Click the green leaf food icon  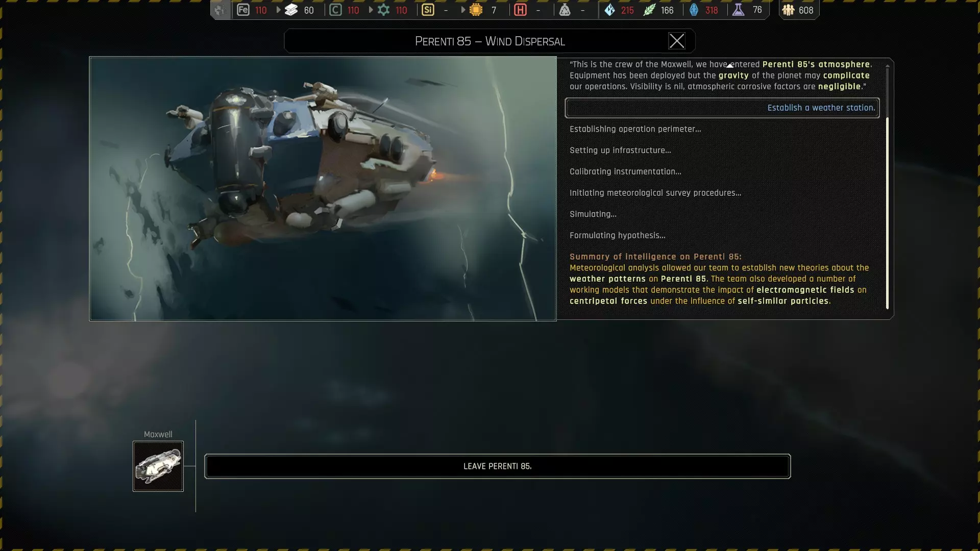649,10
